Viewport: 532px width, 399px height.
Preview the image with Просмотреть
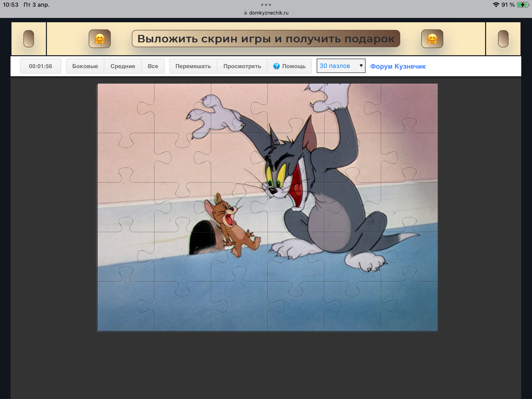point(242,66)
